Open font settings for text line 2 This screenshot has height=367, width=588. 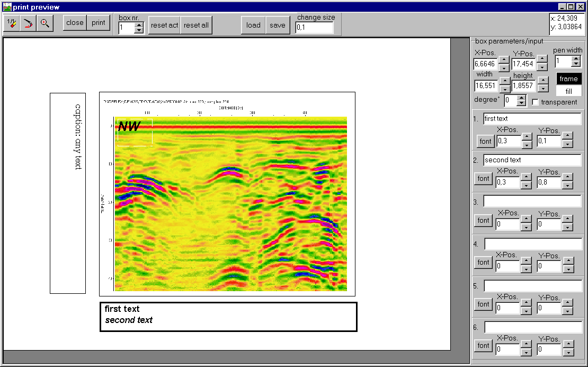click(483, 179)
